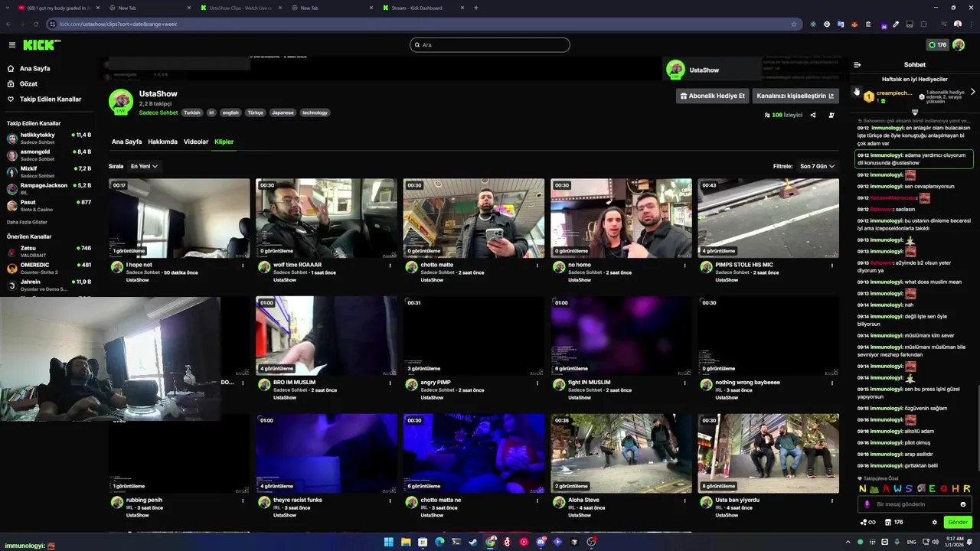Open the asmongold followed channel
The width and height of the screenshot is (980, 551).
49,155
